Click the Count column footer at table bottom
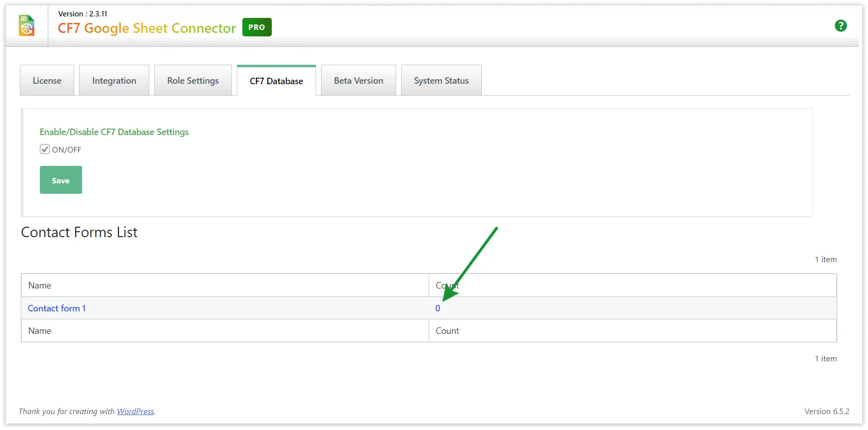Image resolution: width=868 pixels, height=430 pixels. (447, 331)
